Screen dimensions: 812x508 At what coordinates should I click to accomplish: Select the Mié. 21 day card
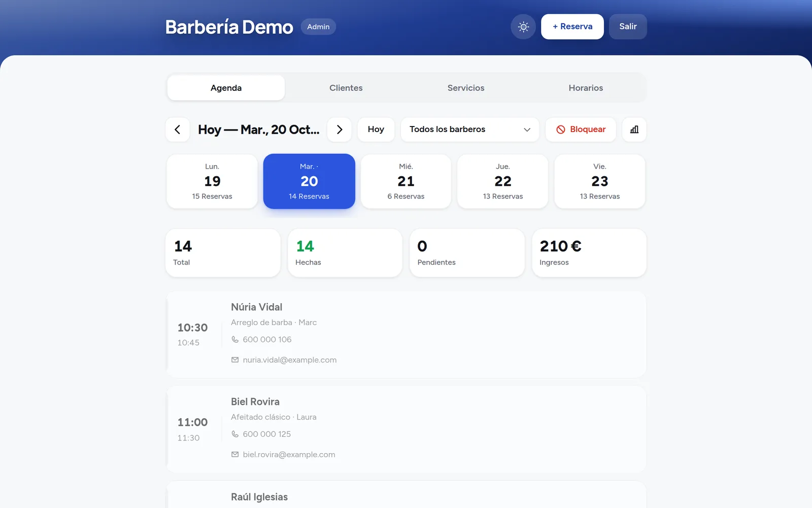tap(406, 181)
